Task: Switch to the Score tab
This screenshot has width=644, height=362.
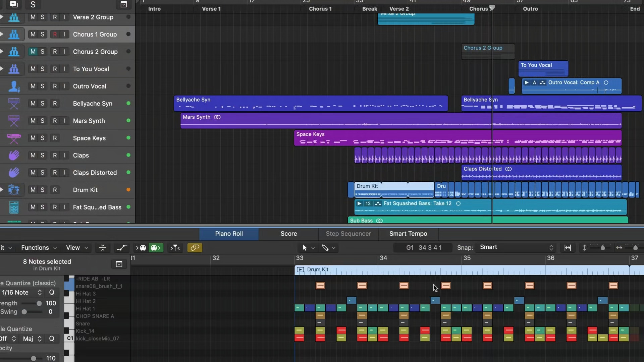Action: (288, 234)
